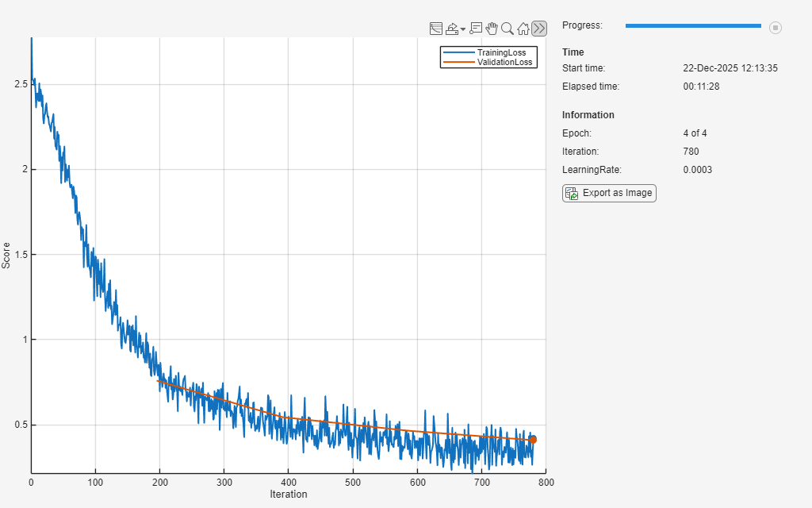The image size is (812, 508).
Task: Click the legend toggle icon in axes toolbar
Action: [435, 29]
